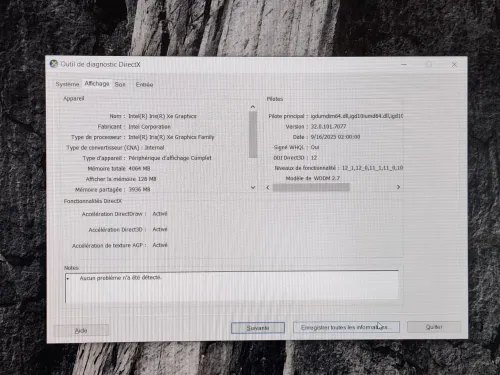Image resolution: width=500 pixels, height=375 pixels.
Task: Click the Quitter button
Action: pos(434,327)
